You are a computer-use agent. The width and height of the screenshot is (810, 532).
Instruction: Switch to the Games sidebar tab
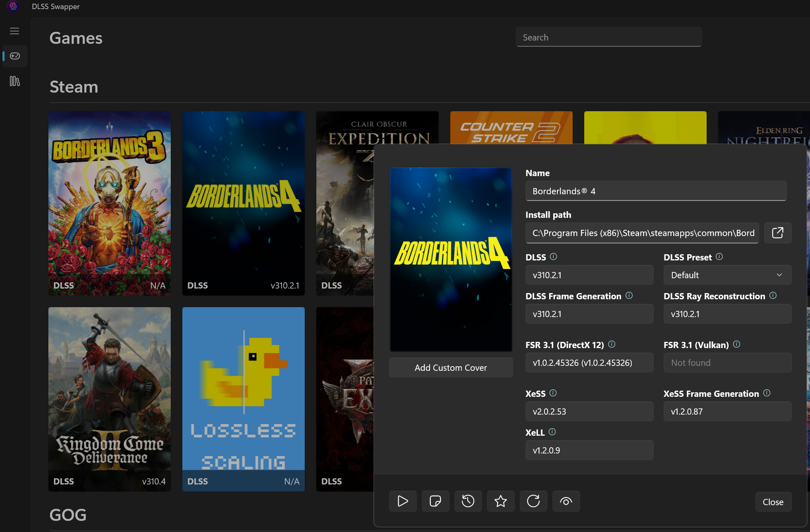coord(15,56)
